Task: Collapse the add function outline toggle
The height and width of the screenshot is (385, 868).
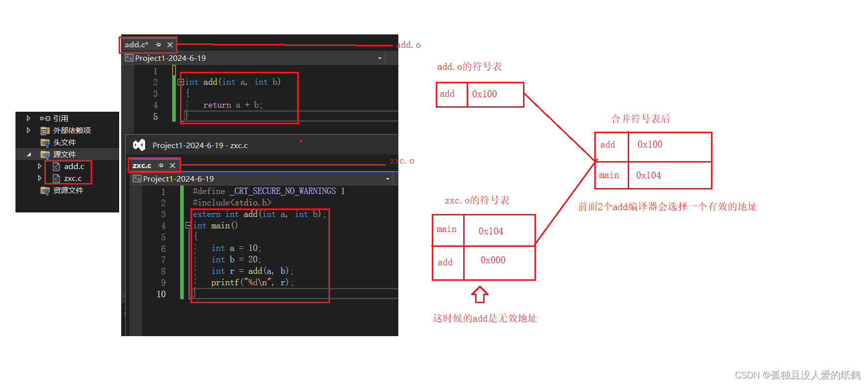Action: [180, 82]
